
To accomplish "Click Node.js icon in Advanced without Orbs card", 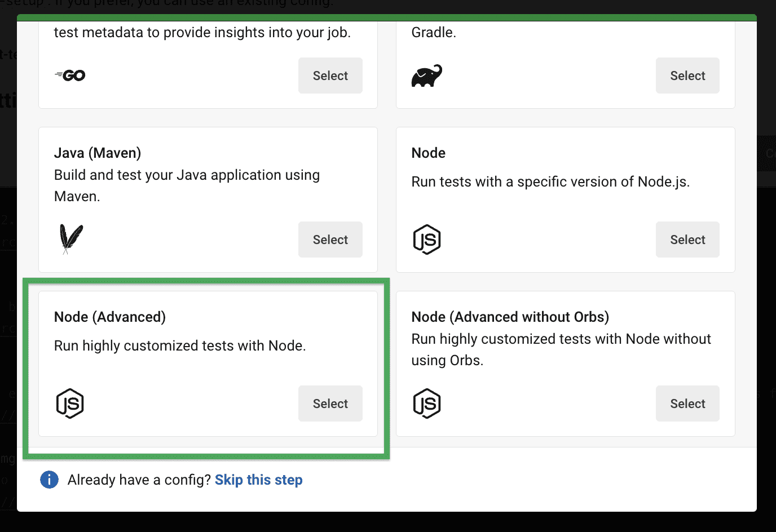I will point(427,404).
